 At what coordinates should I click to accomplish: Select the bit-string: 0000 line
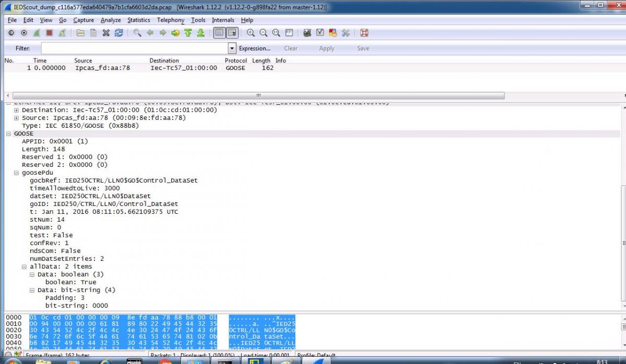coord(77,306)
